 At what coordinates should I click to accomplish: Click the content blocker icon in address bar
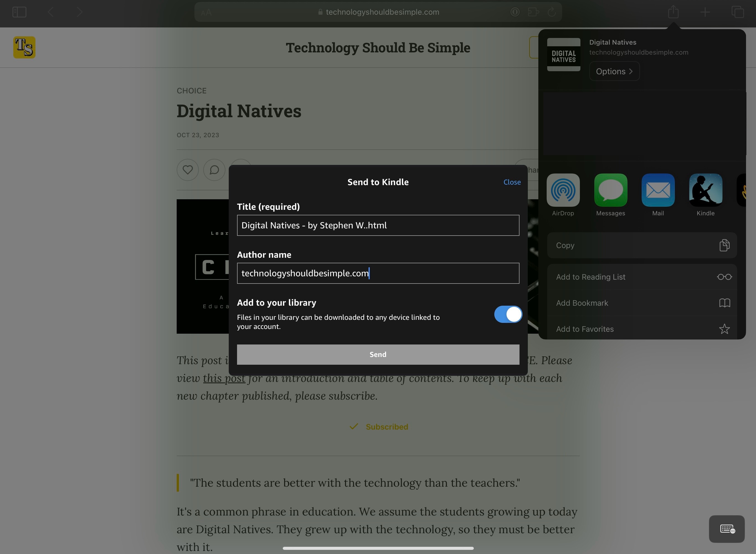coord(515,12)
